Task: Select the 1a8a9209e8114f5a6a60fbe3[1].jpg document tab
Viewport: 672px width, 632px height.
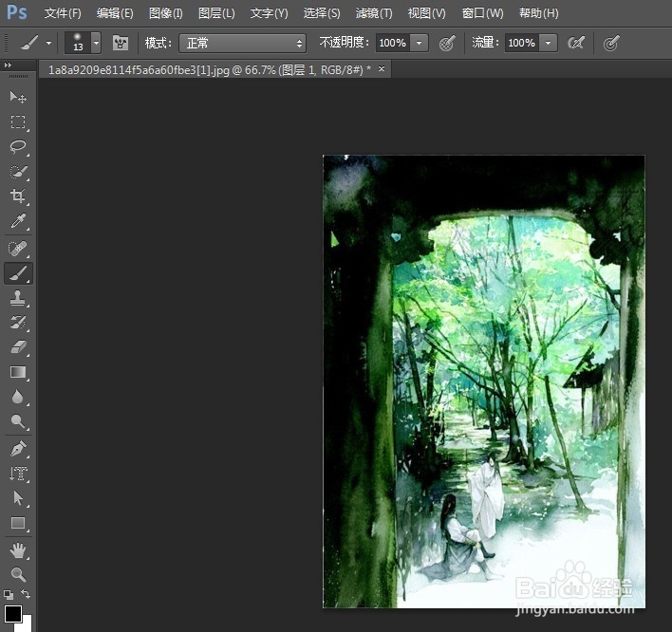Action: pos(210,69)
